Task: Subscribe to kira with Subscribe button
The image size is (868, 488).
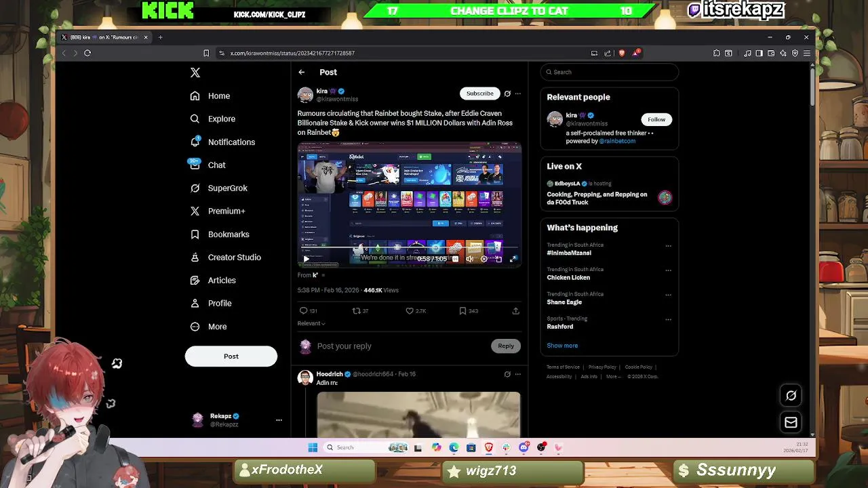Action: point(479,94)
